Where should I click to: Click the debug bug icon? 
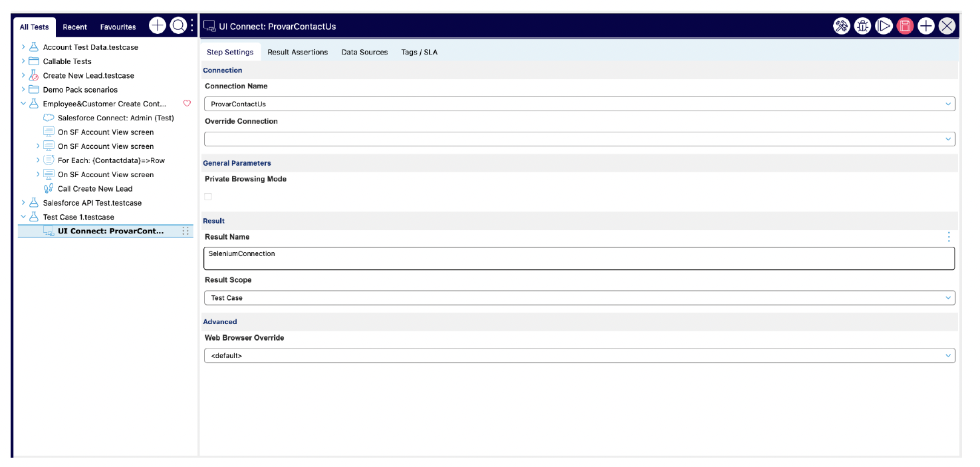[862, 26]
